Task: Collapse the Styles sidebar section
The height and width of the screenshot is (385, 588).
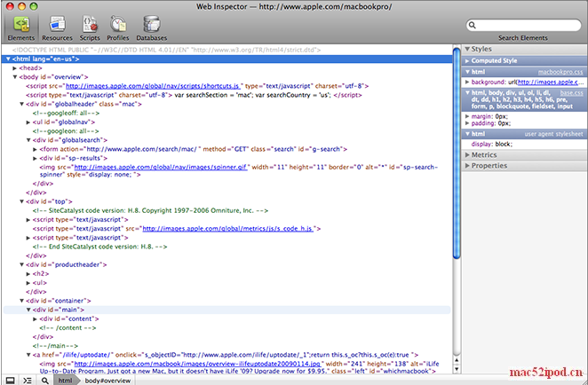Action: (467, 49)
